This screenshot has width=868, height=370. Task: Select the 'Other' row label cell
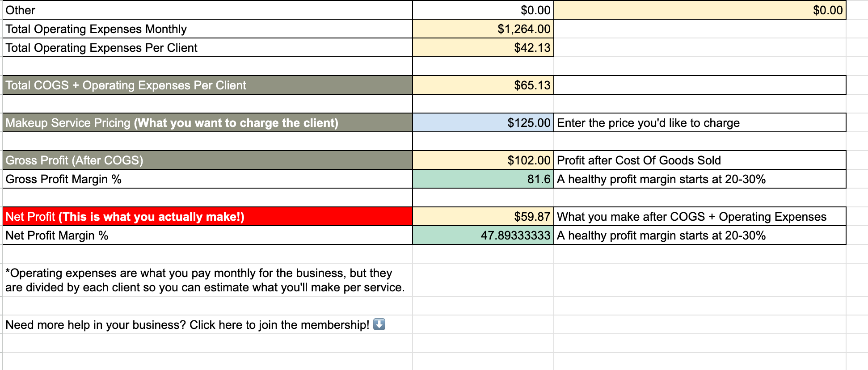point(207,10)
